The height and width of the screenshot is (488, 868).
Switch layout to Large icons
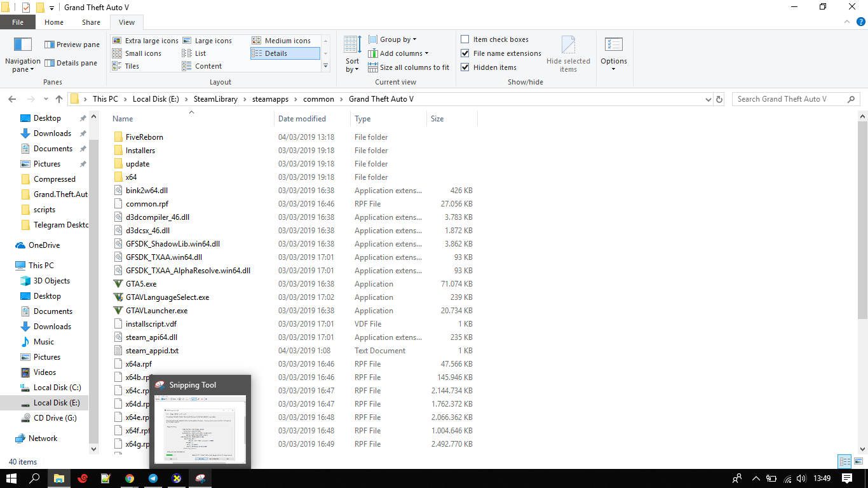click(207, 41)
